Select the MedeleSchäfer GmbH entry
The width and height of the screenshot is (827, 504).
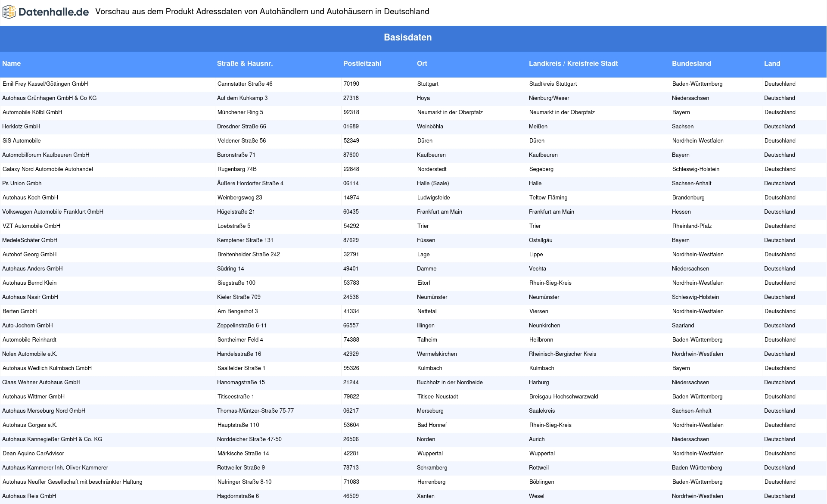coord(30,240)
